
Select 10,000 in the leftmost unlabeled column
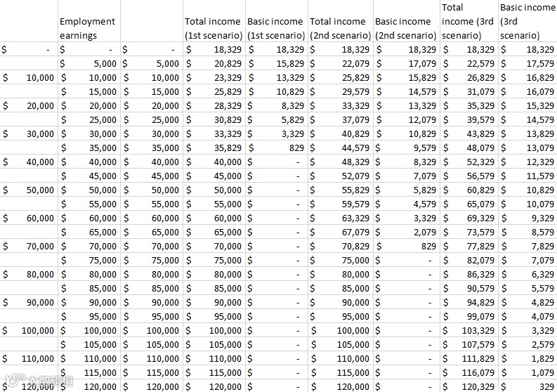40,78
